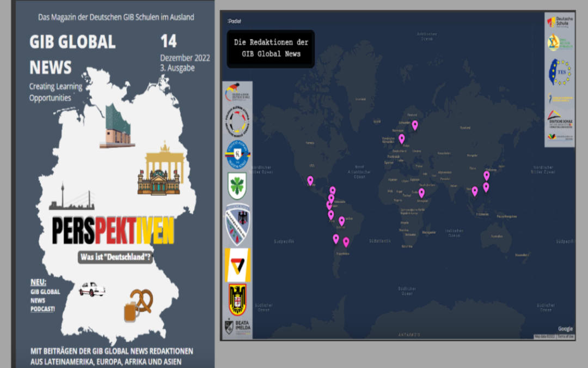588x368 pixels.
Task: Click the black eagle crest school logo
Action: 237,300
